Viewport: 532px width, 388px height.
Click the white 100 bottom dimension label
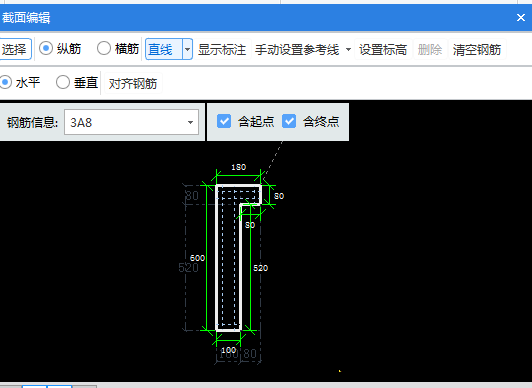coord(228,350)
